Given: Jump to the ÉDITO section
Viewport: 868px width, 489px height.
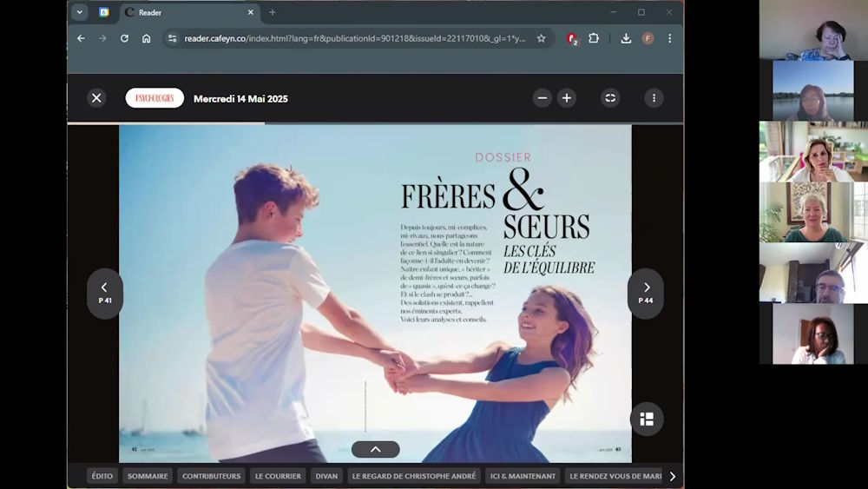Looking at the screenshot, I should click(x=102, y=476).
